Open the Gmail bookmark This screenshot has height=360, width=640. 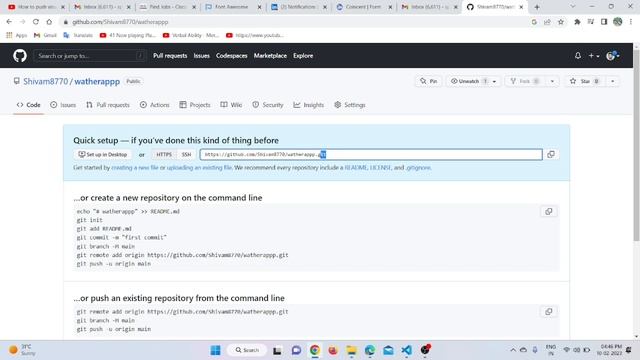click(45, 35)
